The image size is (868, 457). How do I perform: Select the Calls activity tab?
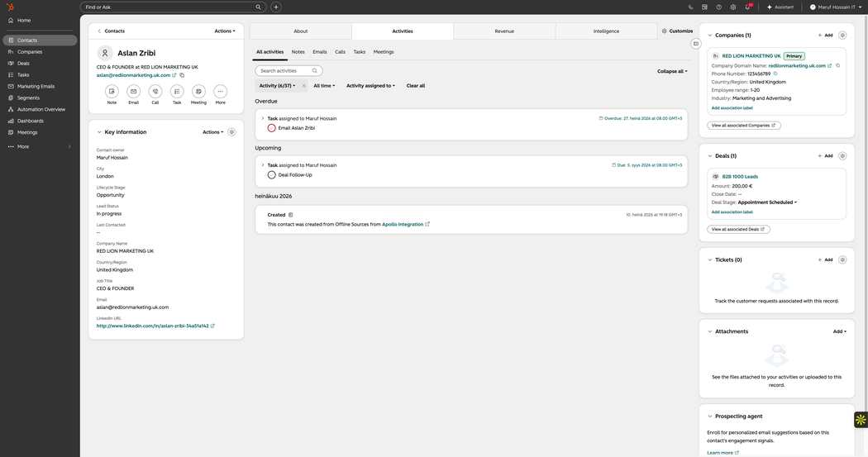coord(340,52)
